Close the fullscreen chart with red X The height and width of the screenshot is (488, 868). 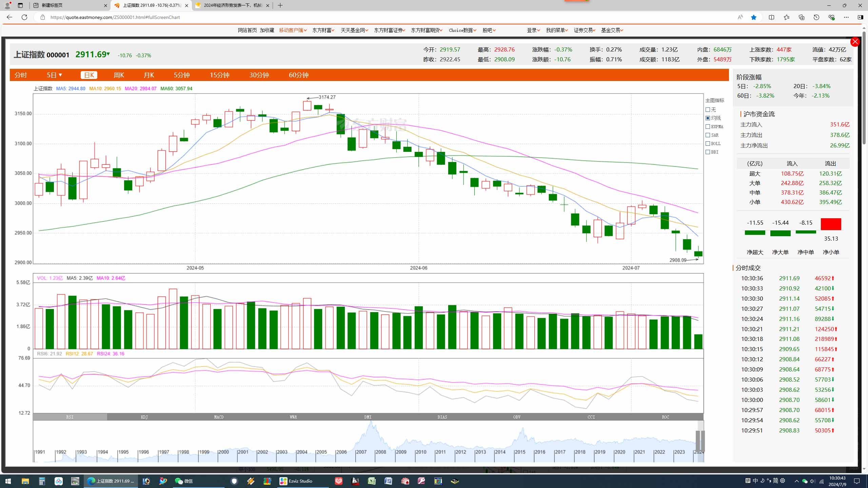click(855, 42)
